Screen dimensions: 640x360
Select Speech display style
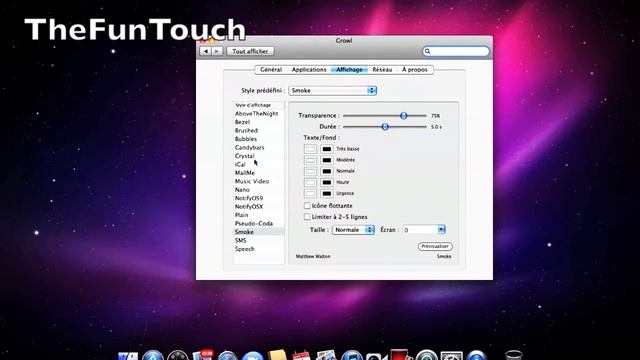tap(259, 249)
